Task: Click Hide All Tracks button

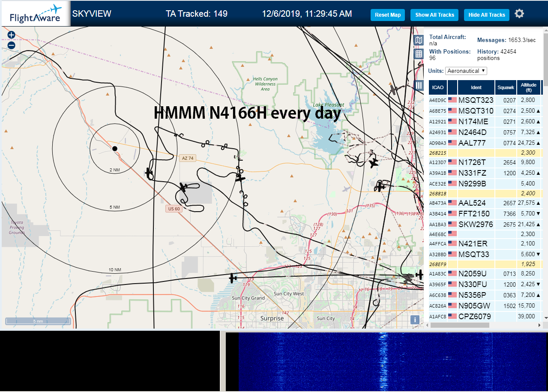Action: [487, 15]
